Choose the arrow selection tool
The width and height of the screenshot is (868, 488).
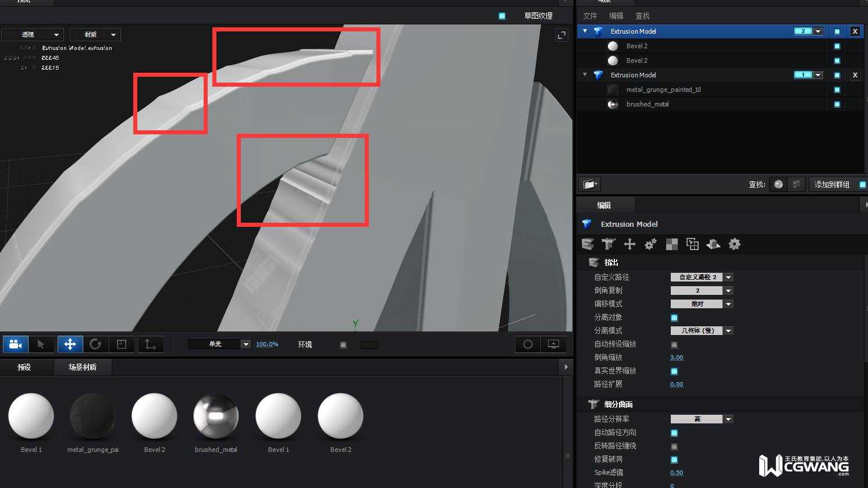41,344
